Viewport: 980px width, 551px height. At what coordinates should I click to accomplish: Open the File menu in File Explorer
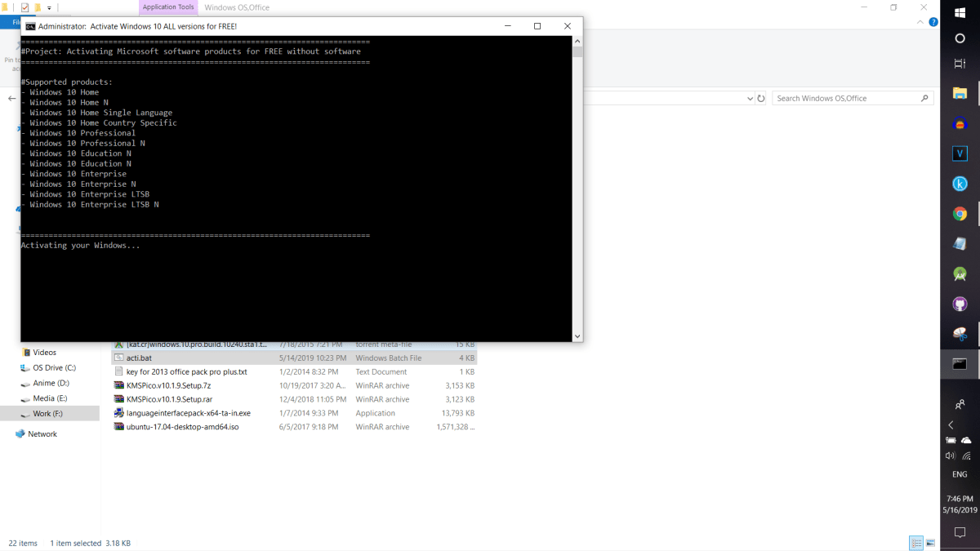(x=15, y=22)
